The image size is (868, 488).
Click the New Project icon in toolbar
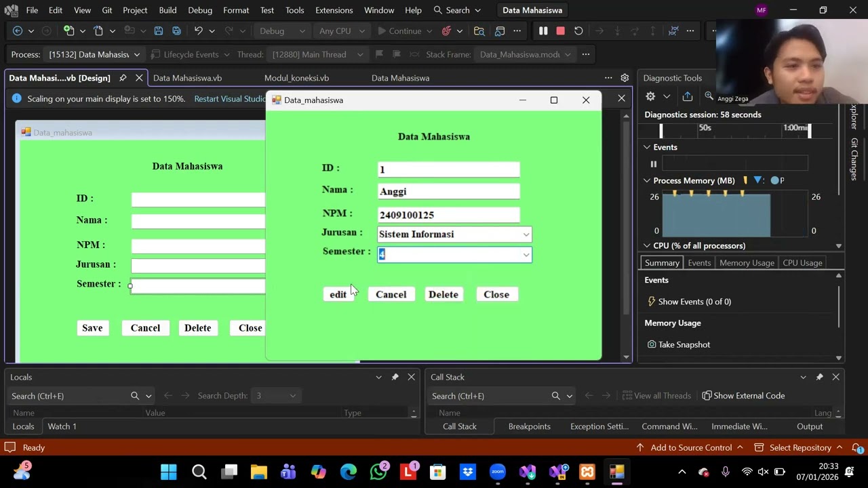point(68,30)
